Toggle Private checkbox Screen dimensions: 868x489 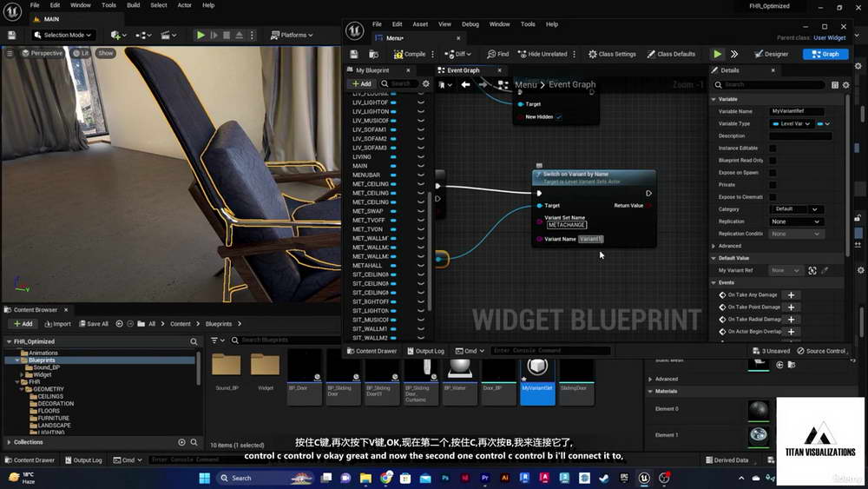(773, 184)
